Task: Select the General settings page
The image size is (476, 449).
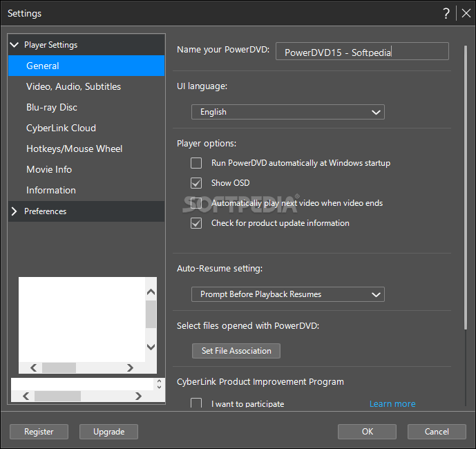Action: [x=86, y=66]
